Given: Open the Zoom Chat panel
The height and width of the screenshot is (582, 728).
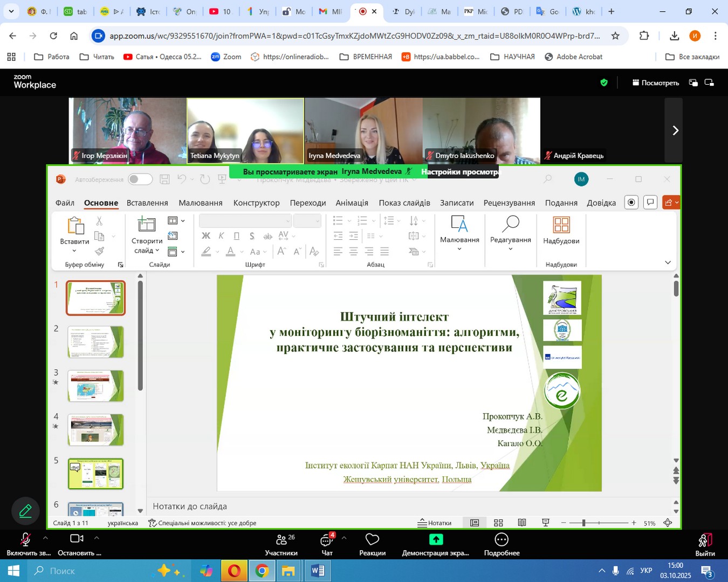Looking at the screenshot, I should (x=327, y=540).
